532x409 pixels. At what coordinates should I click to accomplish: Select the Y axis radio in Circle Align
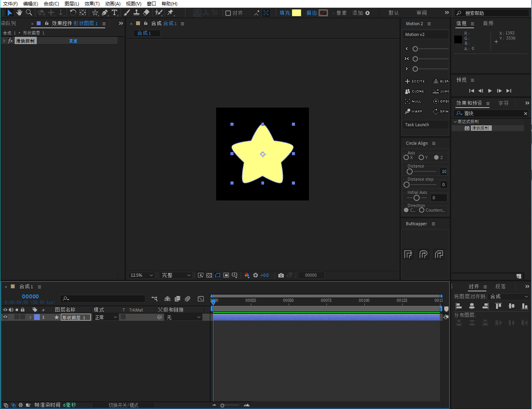[x=421, y=157]
